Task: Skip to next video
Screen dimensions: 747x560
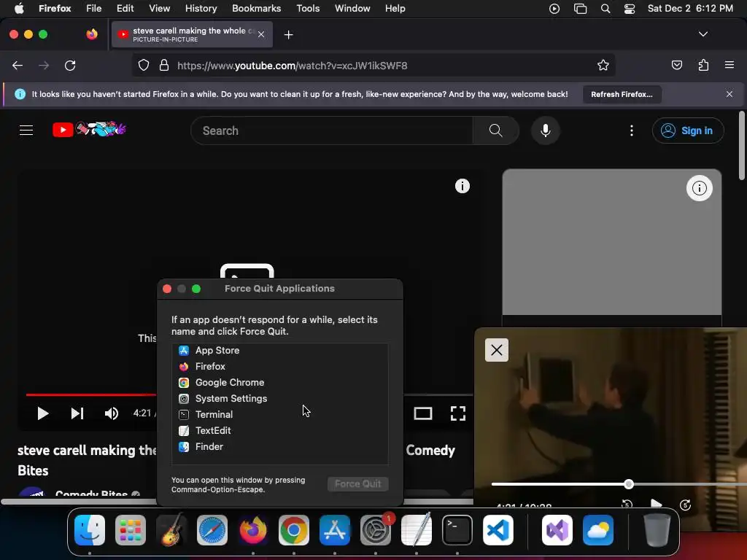Action: click(77, 413)
